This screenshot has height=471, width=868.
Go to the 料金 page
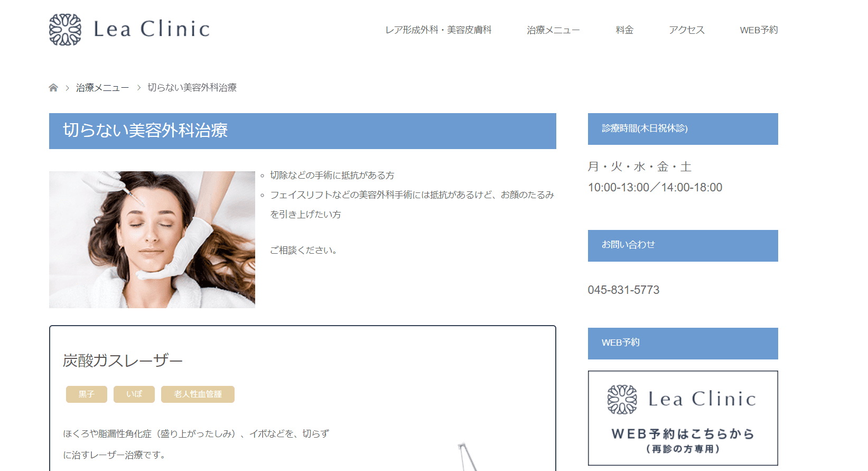[624, 30]
